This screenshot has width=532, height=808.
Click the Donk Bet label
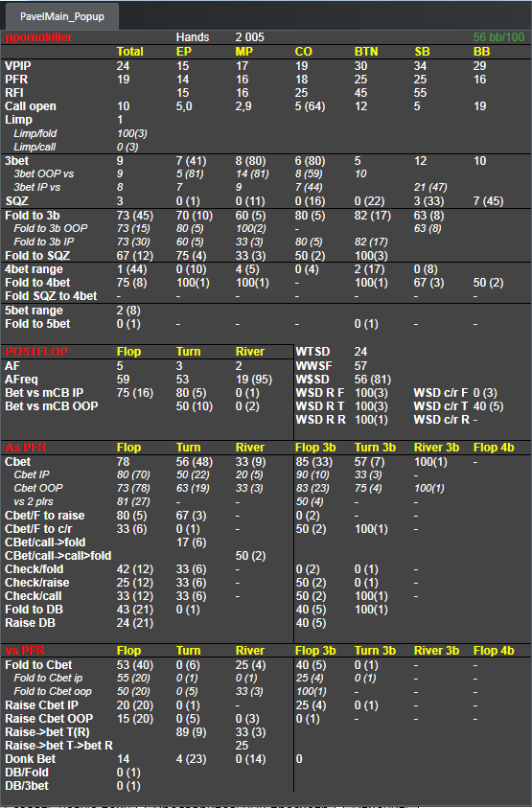click(30, 758)
